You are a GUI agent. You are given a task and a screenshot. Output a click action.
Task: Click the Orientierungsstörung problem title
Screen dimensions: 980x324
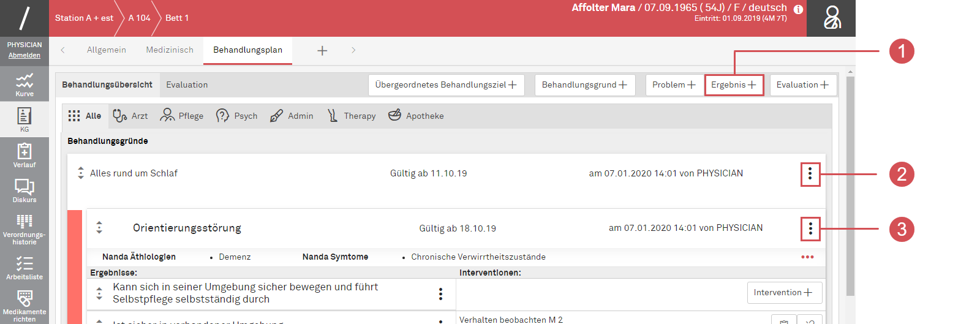[187, 228]
